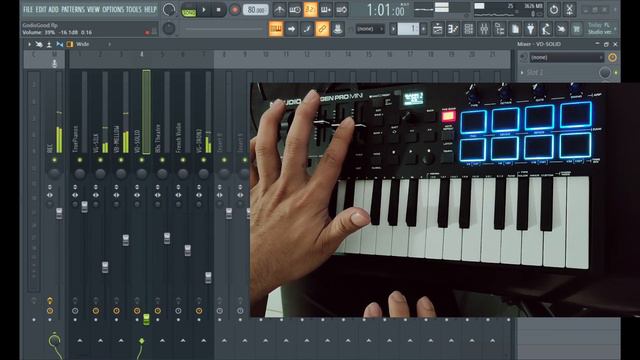Toggle the link multilink controllers icon
The width and height of the screenshot is (640, 360).
pos(322,29)
